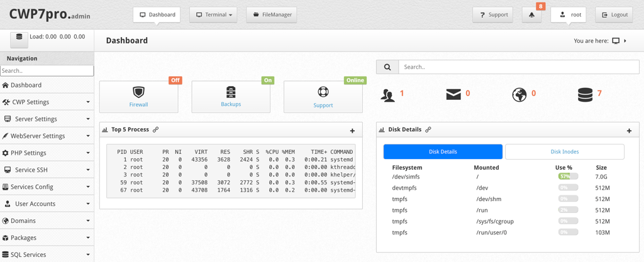Click the Online badge on Support
644x262 pixels.
pos(355,80)
